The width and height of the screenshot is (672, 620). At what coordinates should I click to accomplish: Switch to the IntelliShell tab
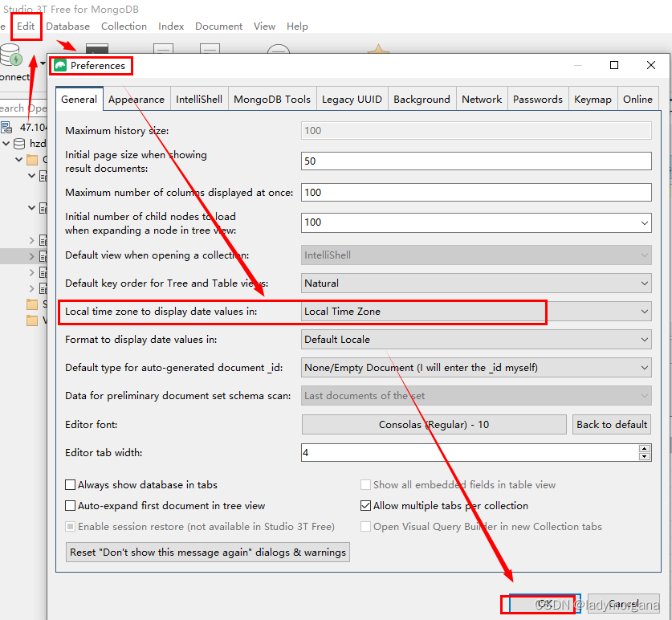pos(199,99)
